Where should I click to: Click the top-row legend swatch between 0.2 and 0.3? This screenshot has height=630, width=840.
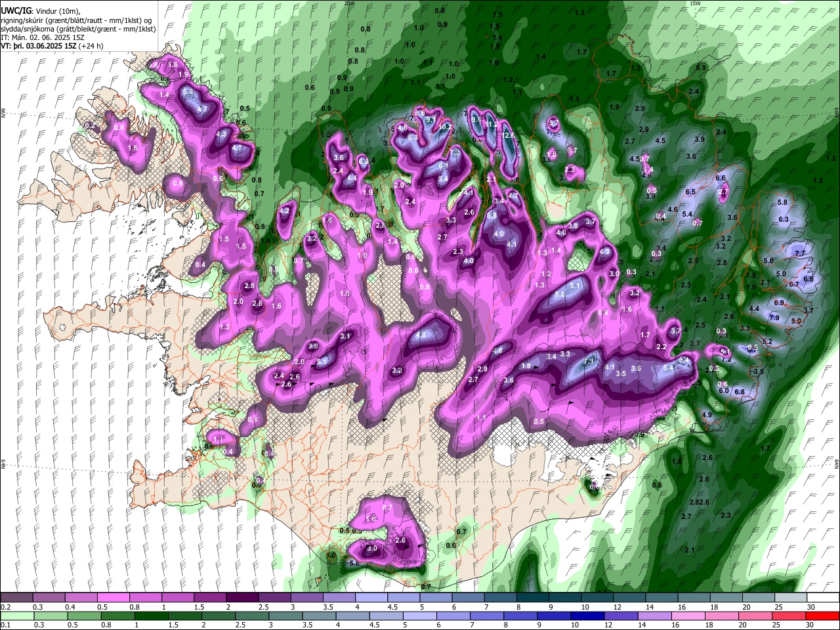click(17, 598)
